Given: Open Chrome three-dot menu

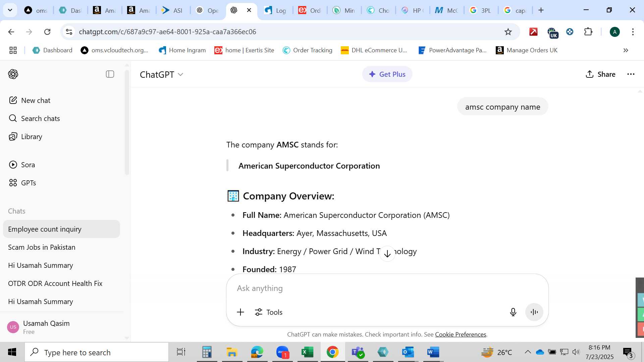Looking at the screenshot, I should coord(633,32).
